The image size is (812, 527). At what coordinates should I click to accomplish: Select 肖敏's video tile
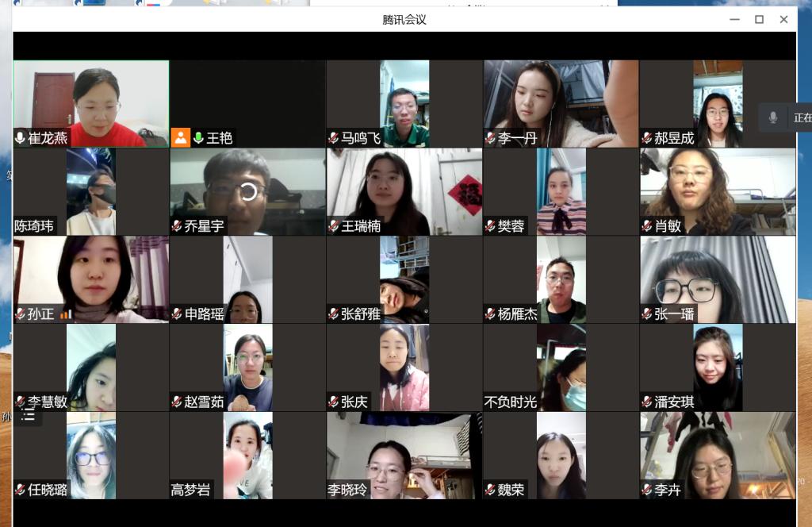(718, 191)
